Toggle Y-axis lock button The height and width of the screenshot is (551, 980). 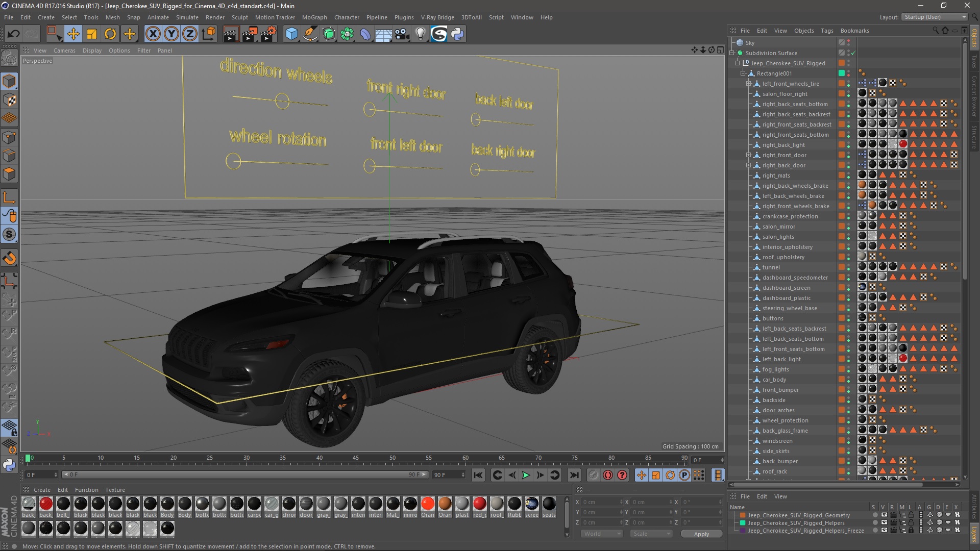(x=171, y=34)
